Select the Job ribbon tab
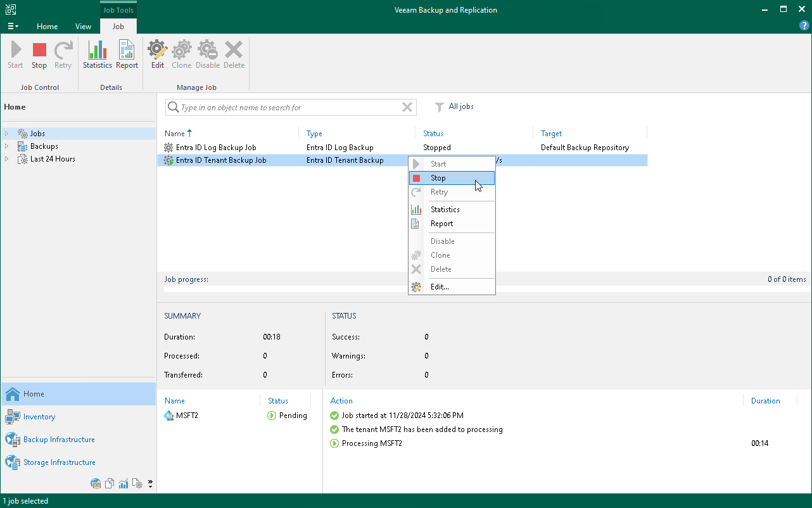 coord(118,27)
